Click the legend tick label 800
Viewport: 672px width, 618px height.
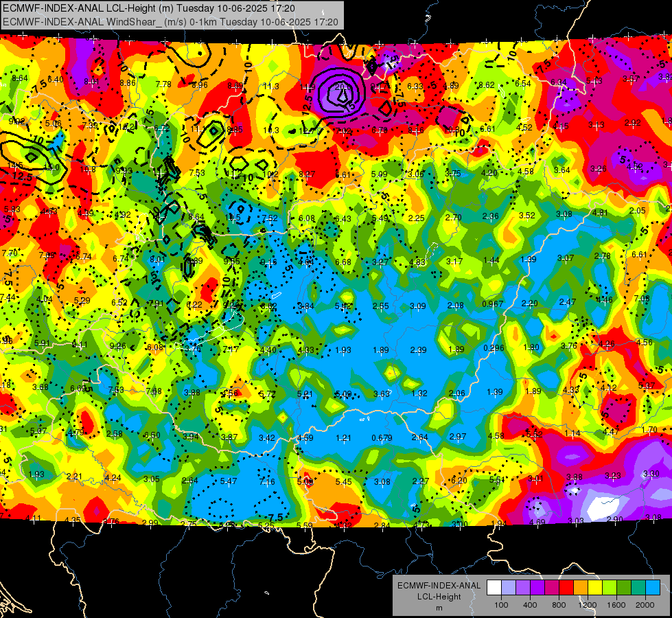click(559, 605)
